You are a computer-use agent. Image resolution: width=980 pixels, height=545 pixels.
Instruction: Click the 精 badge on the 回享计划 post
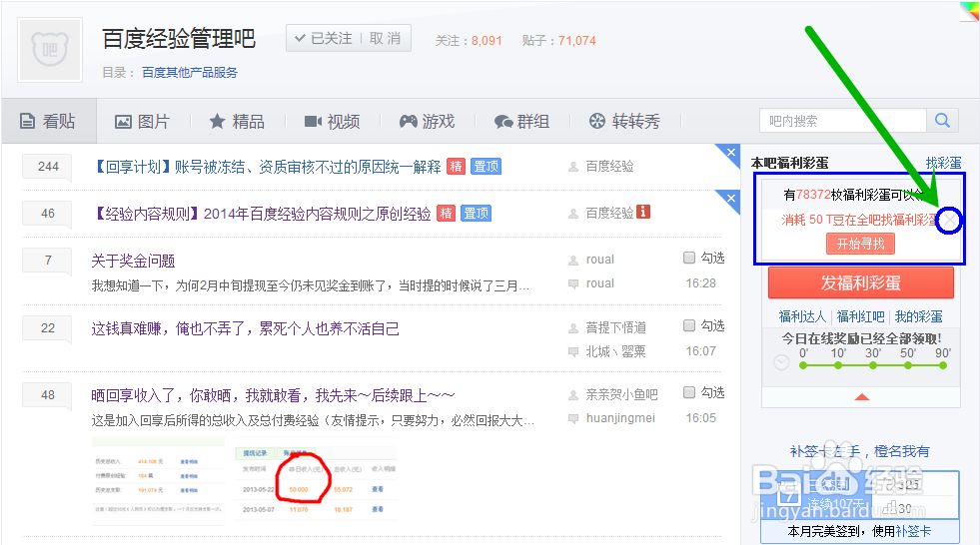pos(457,167)
